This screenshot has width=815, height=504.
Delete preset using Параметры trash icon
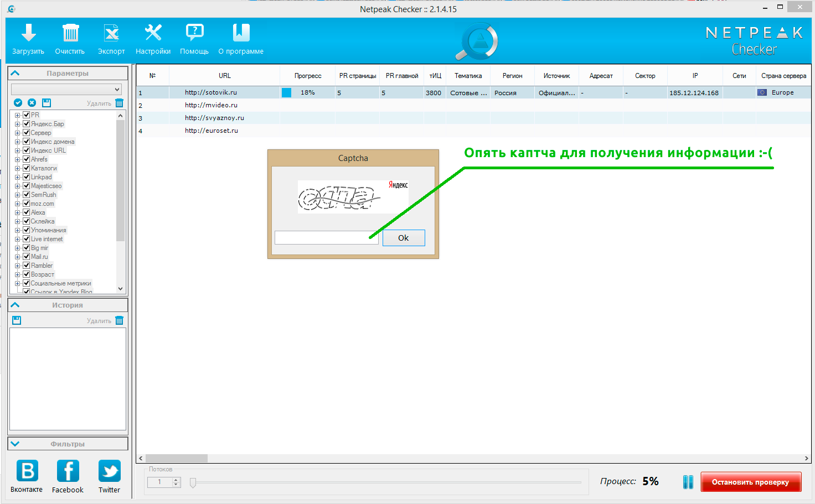coord(119,103)
